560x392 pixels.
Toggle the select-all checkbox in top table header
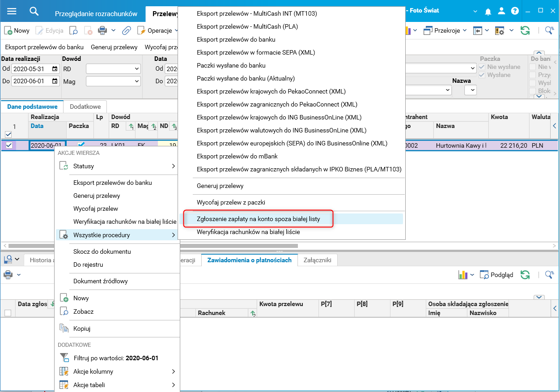8,134
